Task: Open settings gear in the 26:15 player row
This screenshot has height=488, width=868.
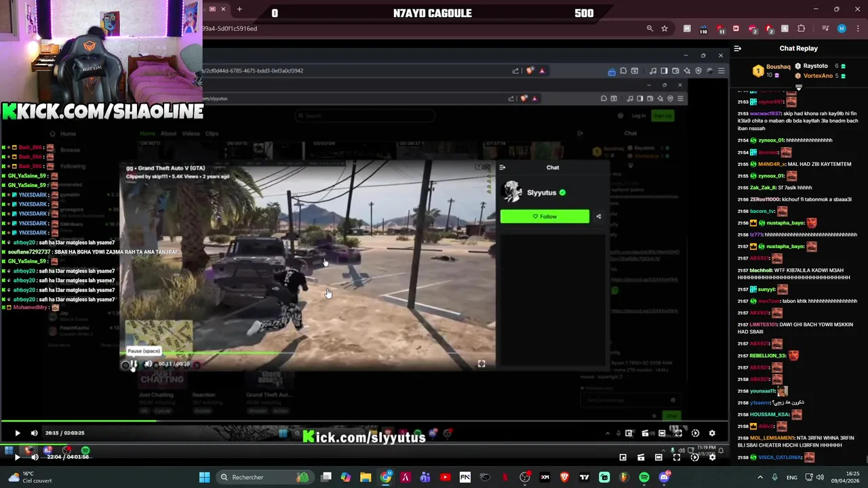Action: coord(712,433)
